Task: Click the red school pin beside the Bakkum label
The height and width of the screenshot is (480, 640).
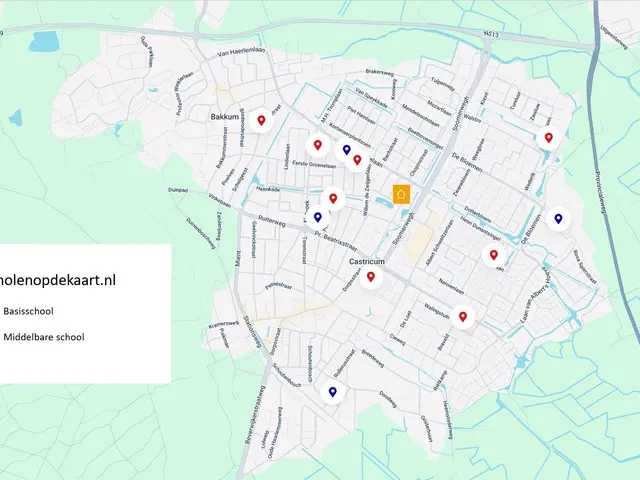Action: 261,120
